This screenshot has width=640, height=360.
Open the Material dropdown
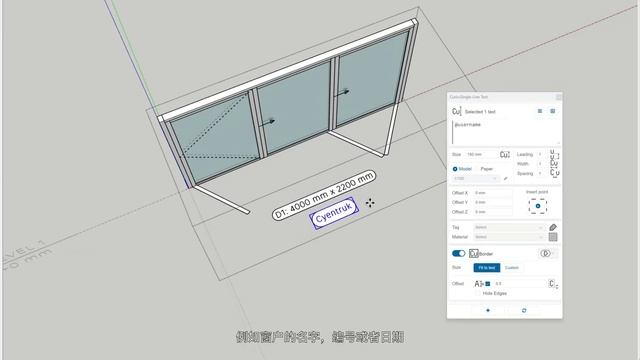(x=509, y=237)
